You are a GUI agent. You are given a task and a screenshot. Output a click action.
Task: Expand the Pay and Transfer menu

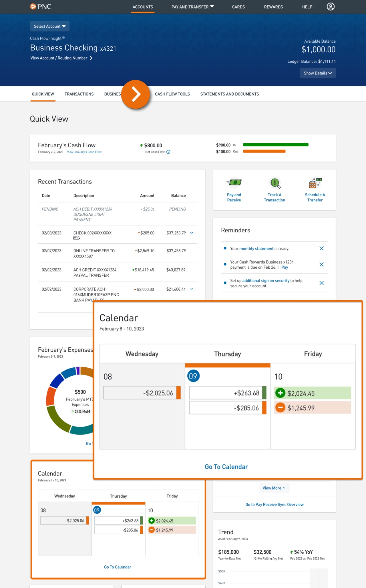[192, 7]
